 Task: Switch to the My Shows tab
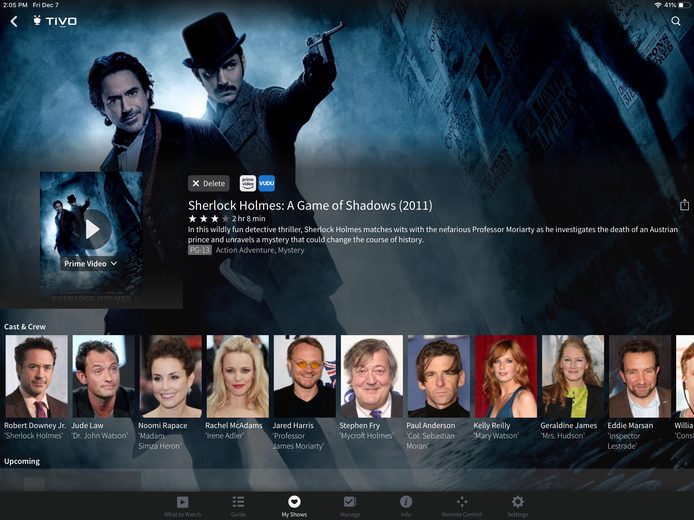click(294, 506)
